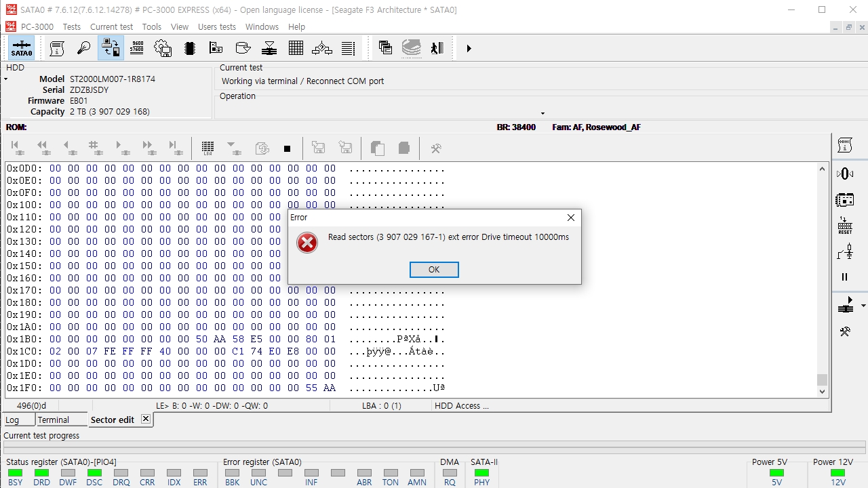Open the drive ID info scroll icon
The width and height of the screenshot is (868, 488).
click(x=57, y=48)
